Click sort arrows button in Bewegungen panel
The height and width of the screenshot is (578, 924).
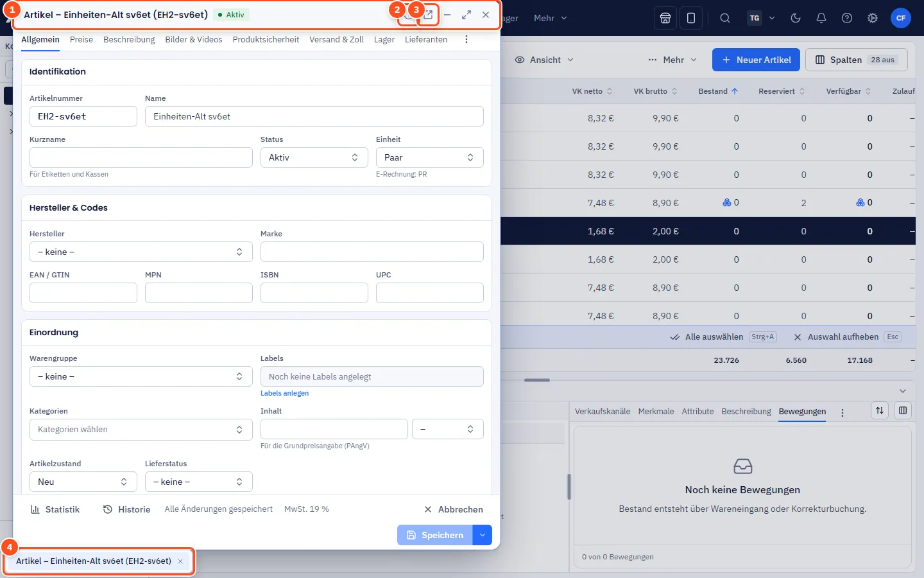tap(880, 410)
